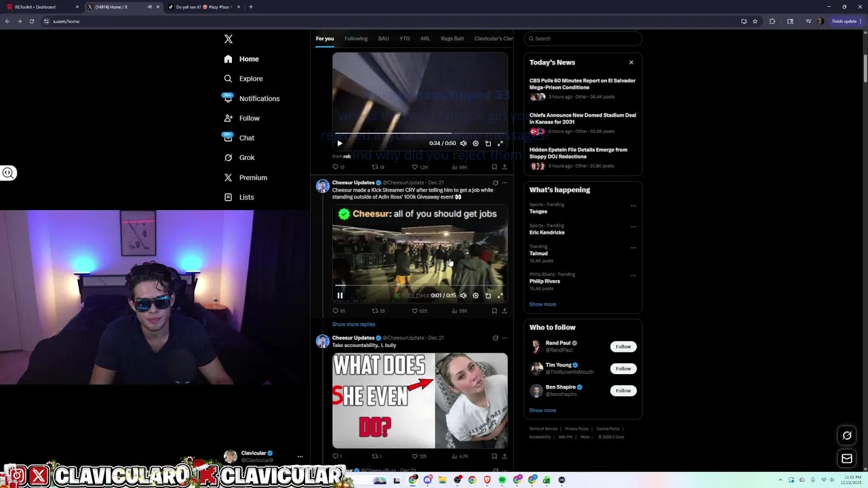
Task: Expand 'Show more' under What's happening
Action: click(x=542, y=304)
